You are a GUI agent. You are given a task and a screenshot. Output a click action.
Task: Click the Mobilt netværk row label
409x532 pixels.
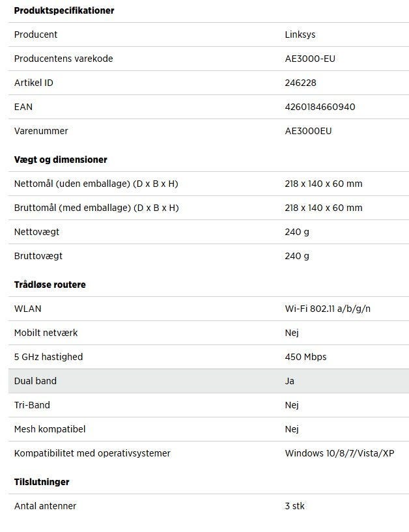coord(46,333)
